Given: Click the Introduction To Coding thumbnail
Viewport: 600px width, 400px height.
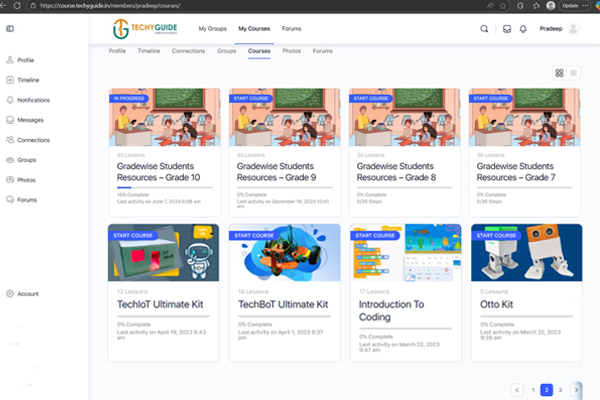Looking at the screenshot, I should 406,253.
